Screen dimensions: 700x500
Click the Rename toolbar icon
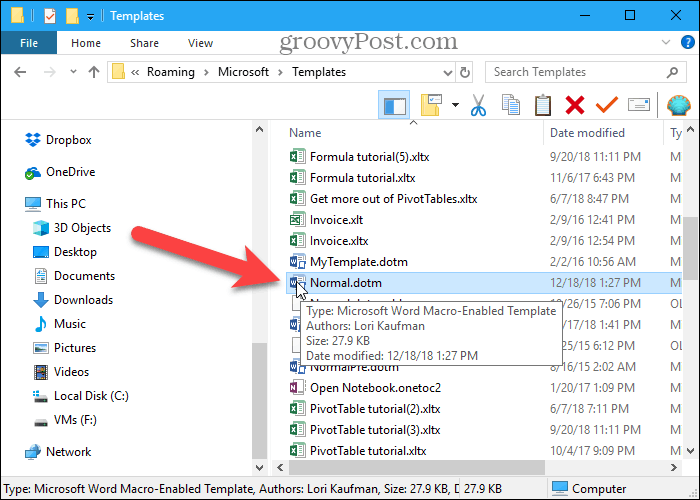[x=639, y=105]
